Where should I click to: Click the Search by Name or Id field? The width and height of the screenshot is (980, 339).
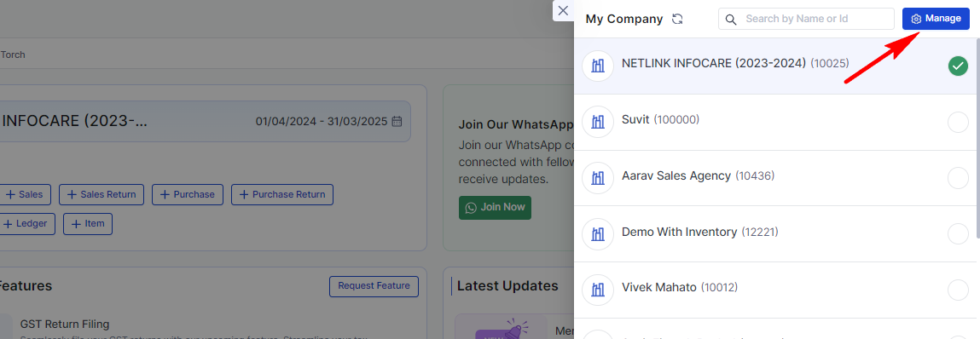(806, 19)
